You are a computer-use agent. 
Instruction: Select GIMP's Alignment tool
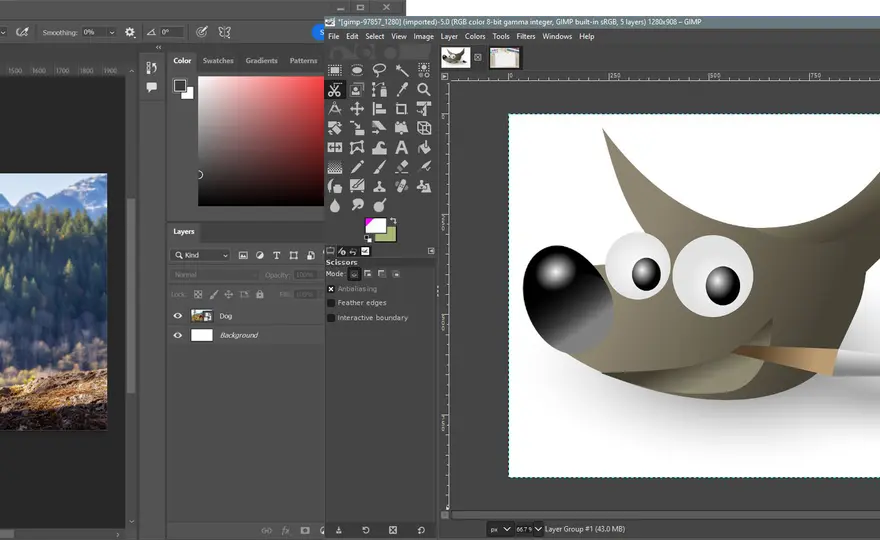point(379,109)
